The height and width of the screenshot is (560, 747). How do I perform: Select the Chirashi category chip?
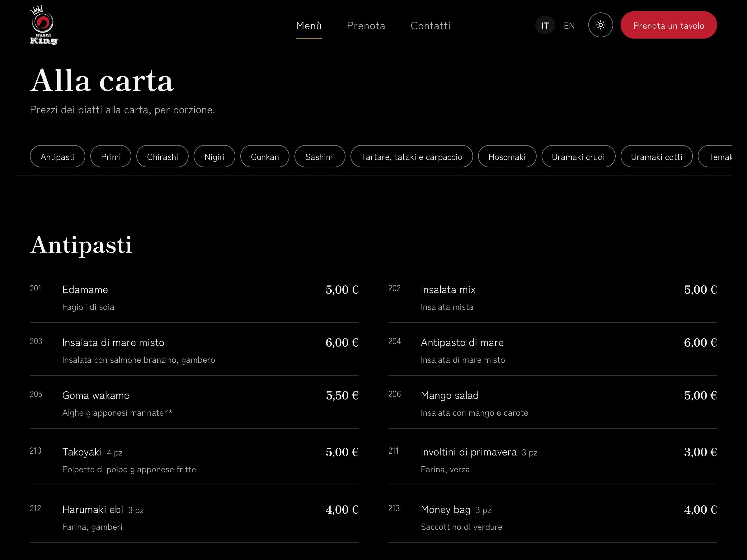point(162,156)
